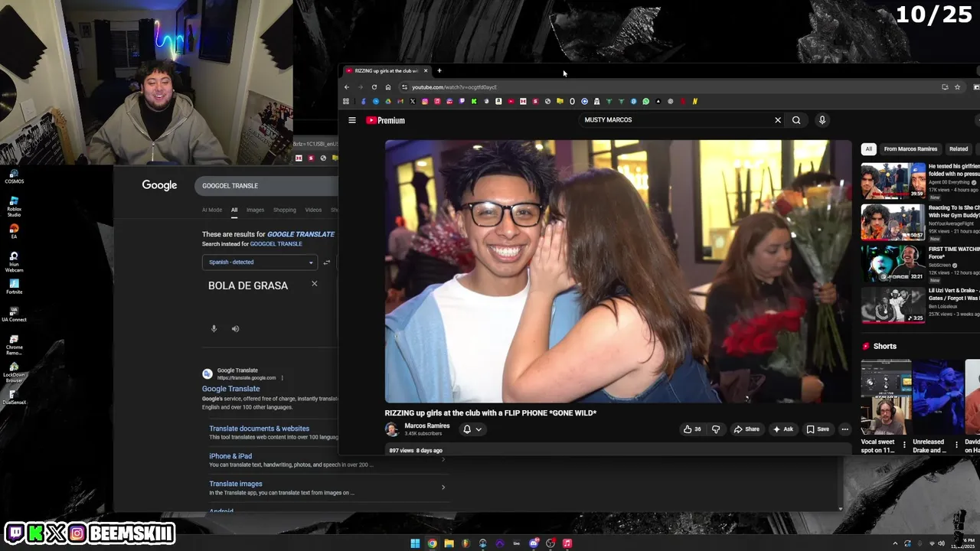Open the He tested his girlfriend video thumbnail
The image size is (980, 551).
point(893,181)
